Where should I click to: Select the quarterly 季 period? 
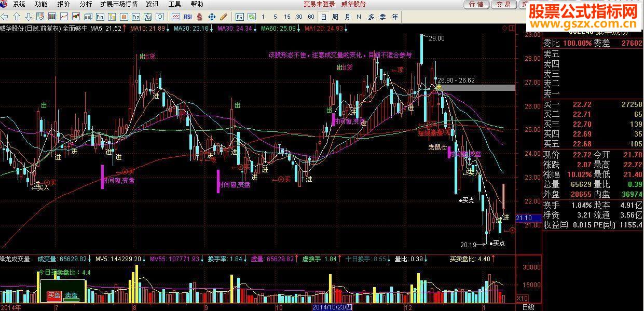point(383,17)
